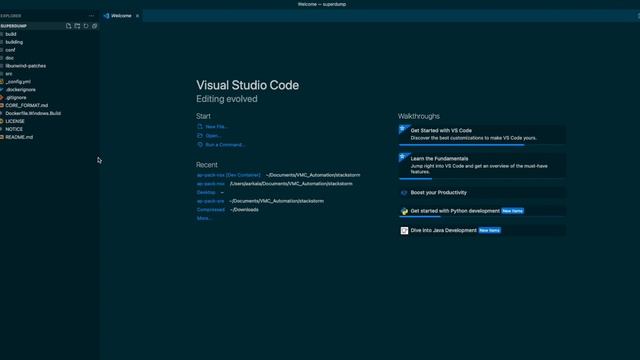The height and width of the screenshot is (360, 640).
Task: Open Explorer more actions ellipsis menu
Action: (x=91, y=16)
